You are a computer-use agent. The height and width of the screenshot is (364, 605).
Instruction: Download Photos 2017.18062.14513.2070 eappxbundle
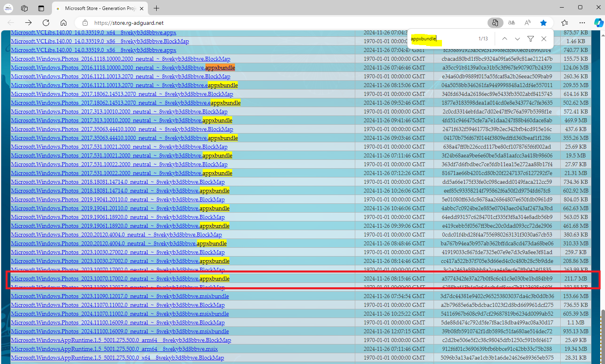[126, 103]
